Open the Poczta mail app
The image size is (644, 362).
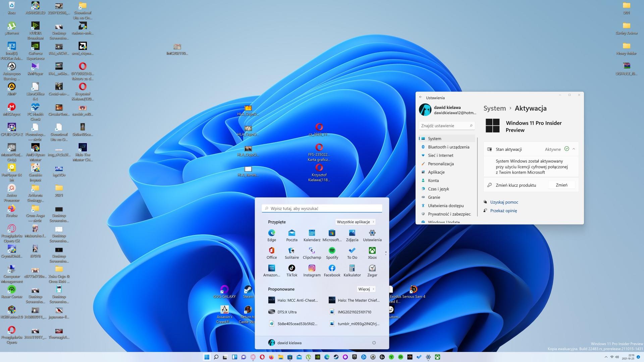292,235
